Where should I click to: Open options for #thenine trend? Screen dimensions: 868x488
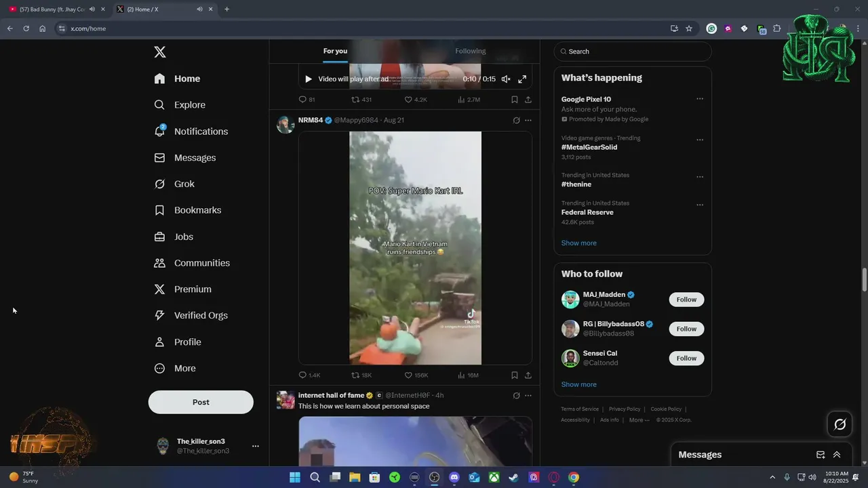700,177
